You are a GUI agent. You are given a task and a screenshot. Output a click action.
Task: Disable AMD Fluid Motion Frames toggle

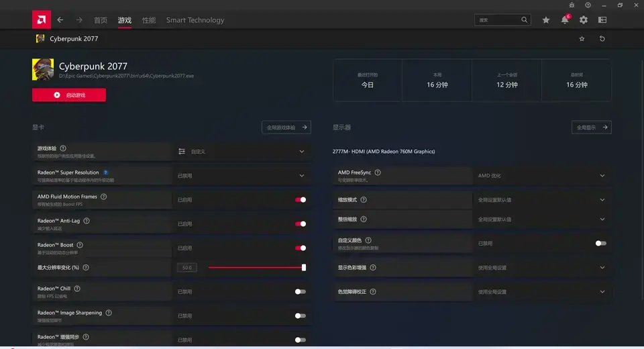coord(301,200)
